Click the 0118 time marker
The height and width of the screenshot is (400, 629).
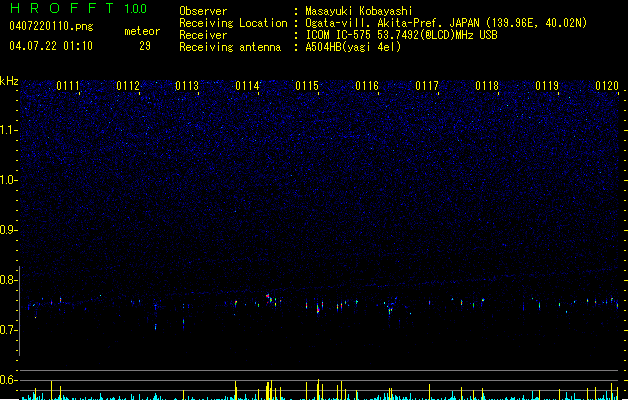pos(487,86)
